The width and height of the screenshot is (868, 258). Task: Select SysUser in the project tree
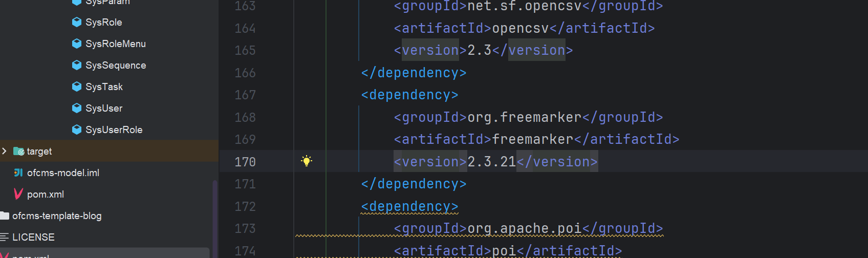tap(104, 109)
